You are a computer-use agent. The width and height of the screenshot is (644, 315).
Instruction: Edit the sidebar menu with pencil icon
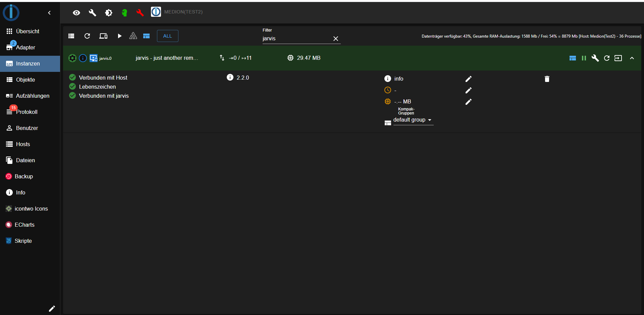click(52, 309)
